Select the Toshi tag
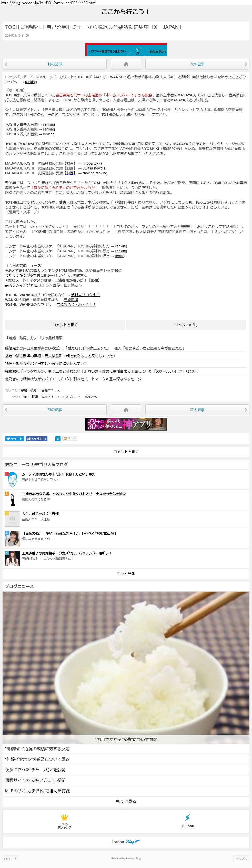The height and width of the screenshot is (868, 252). [x=25, y=397]
